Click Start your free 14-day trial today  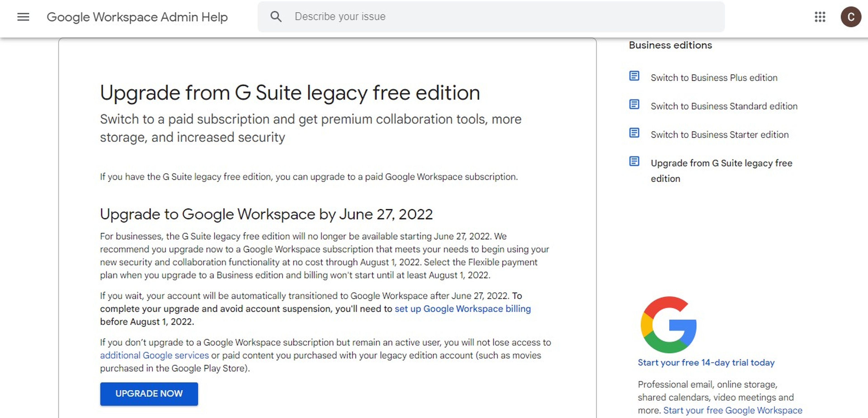click(706, 363)
